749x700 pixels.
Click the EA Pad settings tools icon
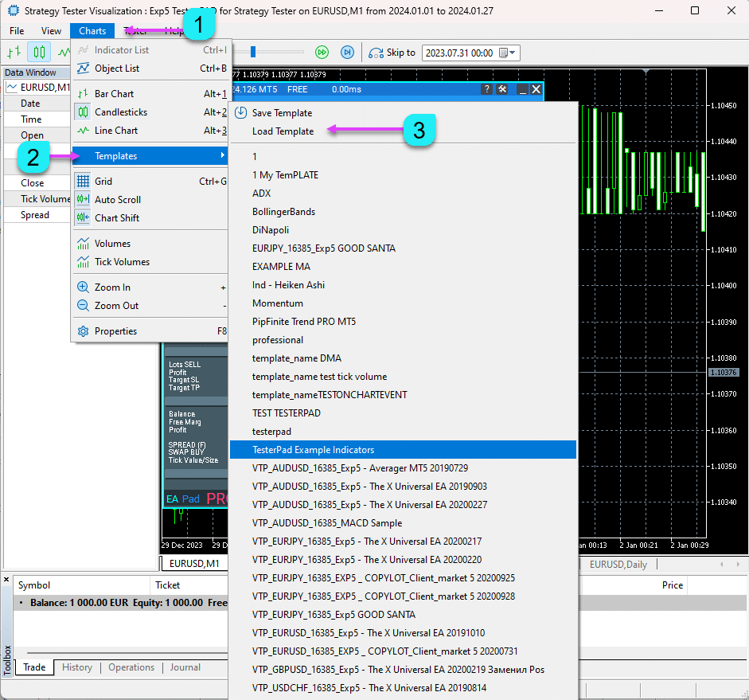[x=502, y=89]
